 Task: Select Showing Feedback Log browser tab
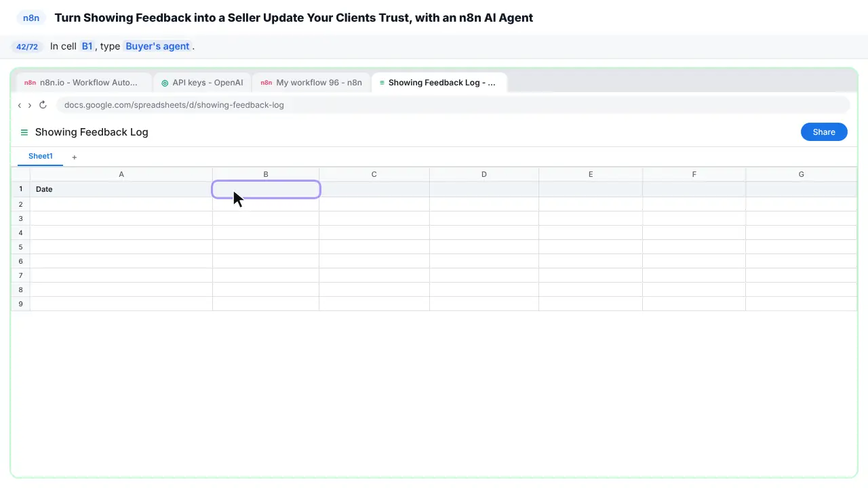pos(439,83)
